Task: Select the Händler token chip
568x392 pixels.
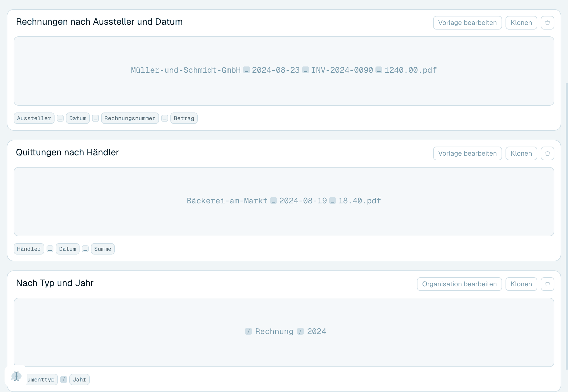Action: pyautogui.click(x=29, y=249)
